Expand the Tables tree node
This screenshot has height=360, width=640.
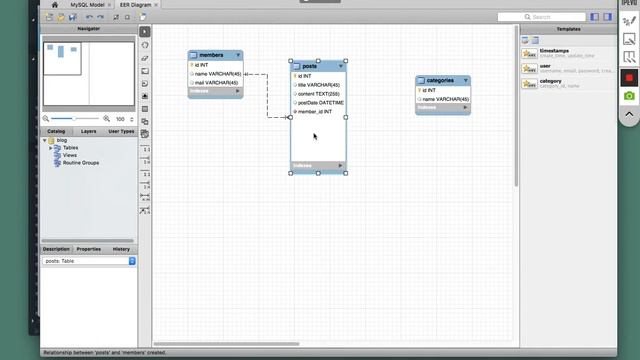(51, 148)
